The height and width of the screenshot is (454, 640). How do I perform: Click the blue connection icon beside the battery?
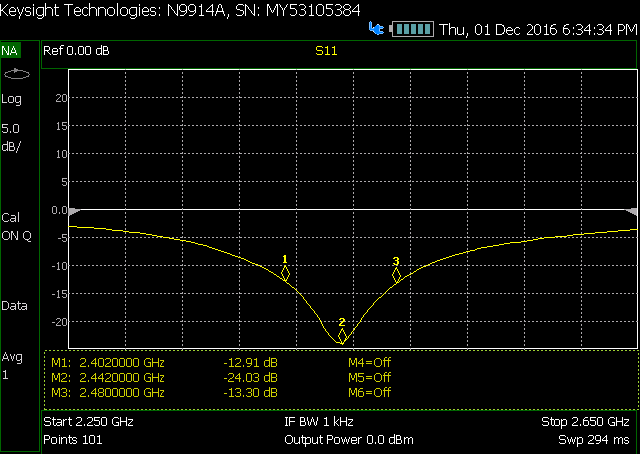376,30
